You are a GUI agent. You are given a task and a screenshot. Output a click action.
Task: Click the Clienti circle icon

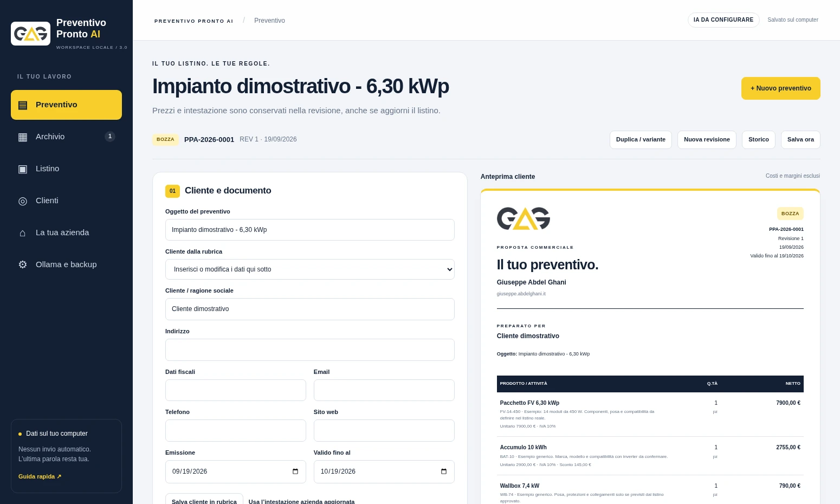23,201
